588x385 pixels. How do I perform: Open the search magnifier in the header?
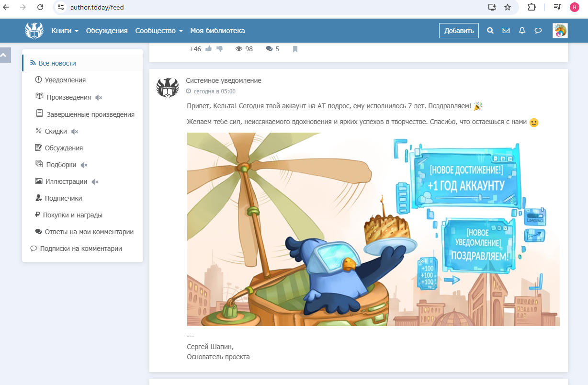pos(490,31)
